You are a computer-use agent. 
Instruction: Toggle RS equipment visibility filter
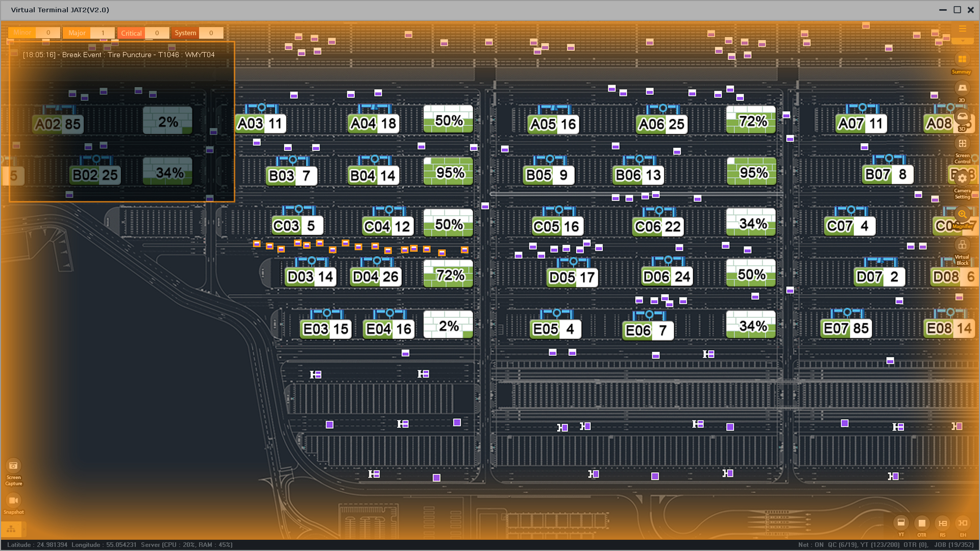[x=942, y=523]
